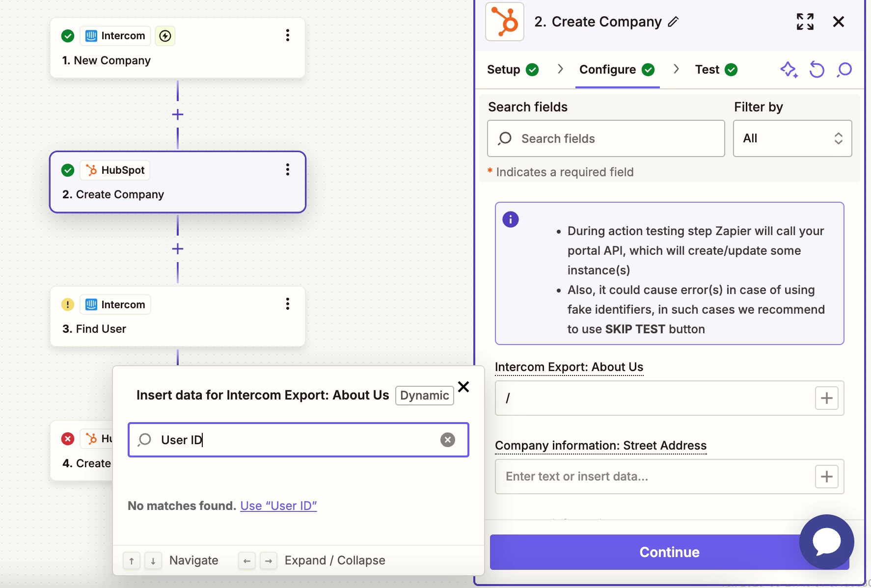Click the refresh fields icon
This screenshot has height=588, width=871.
(x=817, y=70)
